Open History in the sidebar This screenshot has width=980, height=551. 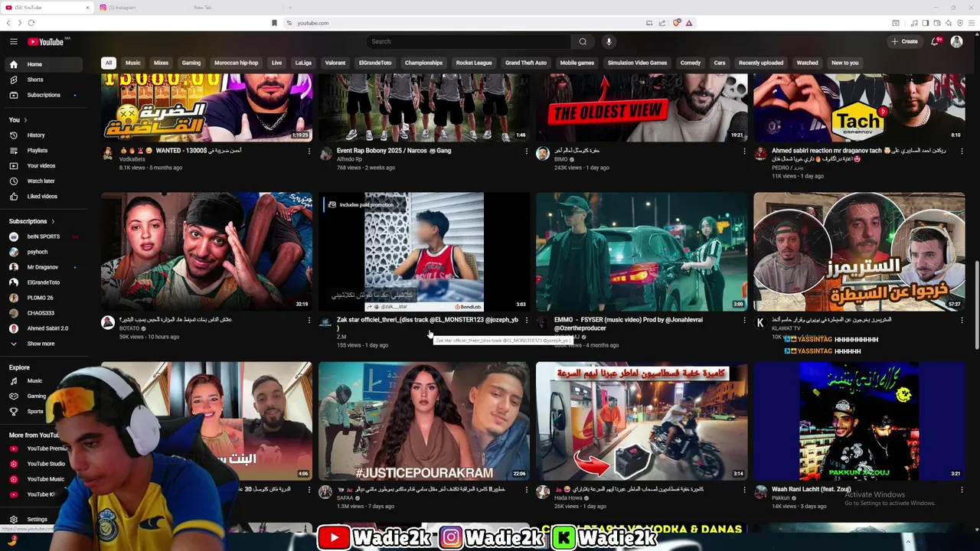coord(35,135)
